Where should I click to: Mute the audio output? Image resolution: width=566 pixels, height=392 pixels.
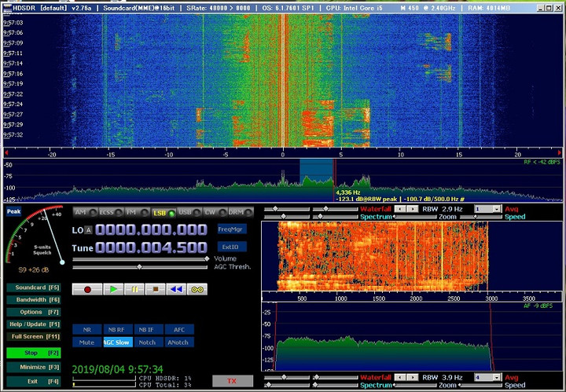coord(86,343)
